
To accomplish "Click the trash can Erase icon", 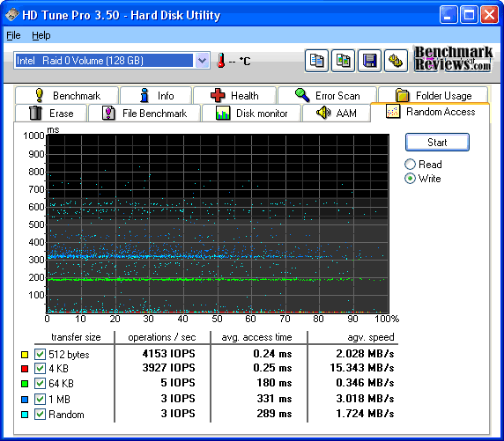I will pyautogui.click(x=35, y=113).
